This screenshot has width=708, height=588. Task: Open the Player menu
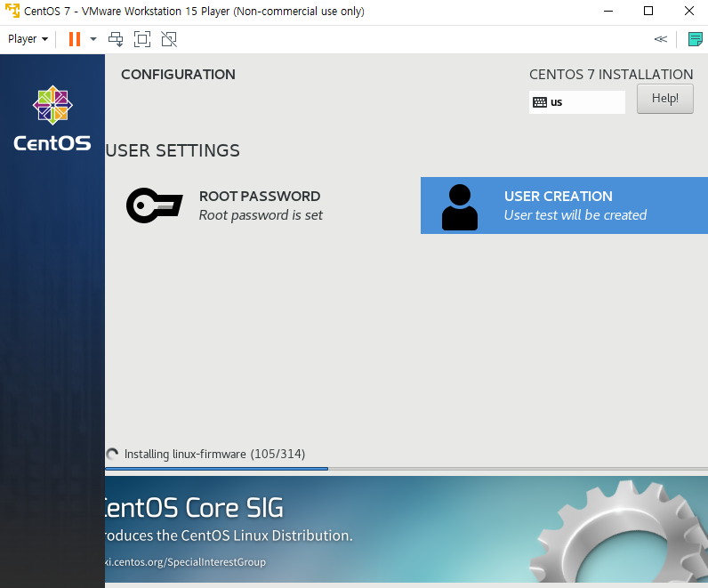[x=28, y=39]
